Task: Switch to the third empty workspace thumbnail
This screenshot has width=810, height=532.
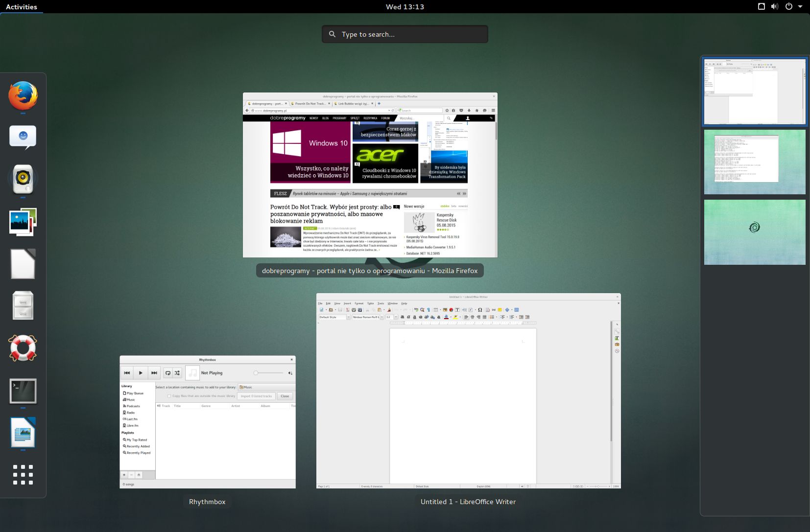Action: (754, 232)
